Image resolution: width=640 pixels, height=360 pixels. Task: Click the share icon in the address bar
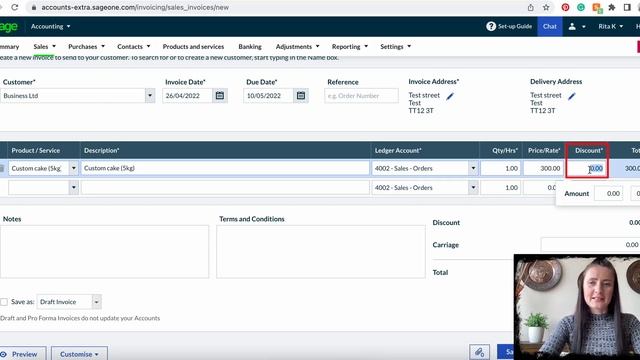531,7
